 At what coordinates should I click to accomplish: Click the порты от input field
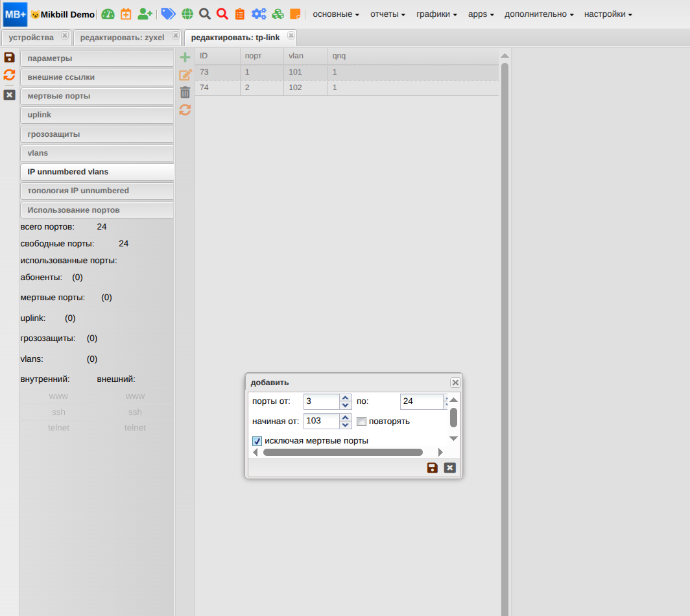pyautogui.click(x=322, y=401)
